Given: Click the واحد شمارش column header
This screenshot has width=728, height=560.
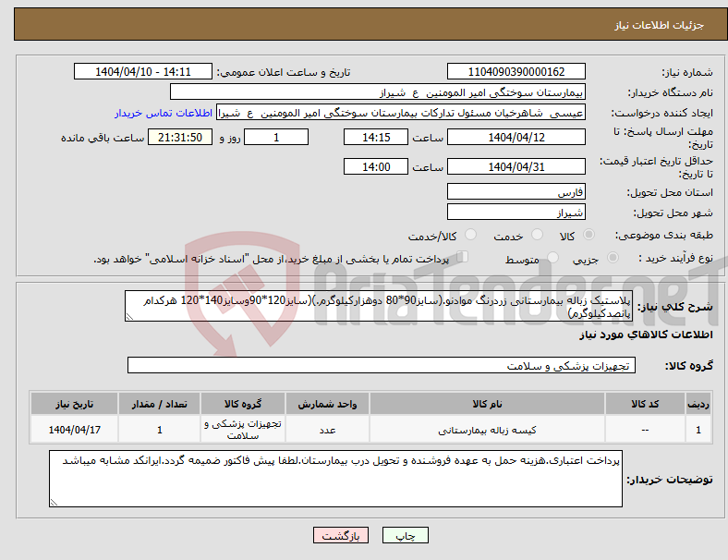Looking at the screenshot, I should point(327,404).
